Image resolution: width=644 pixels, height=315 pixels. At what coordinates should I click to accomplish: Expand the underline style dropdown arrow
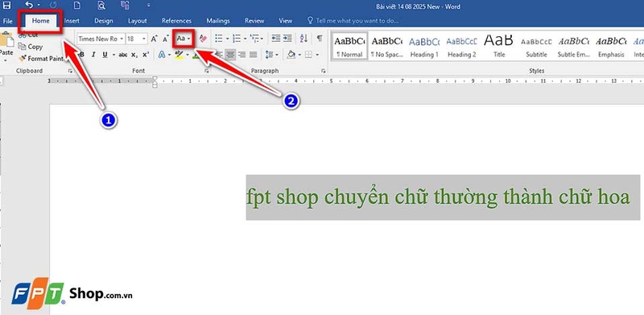click(x=113, y=54)
